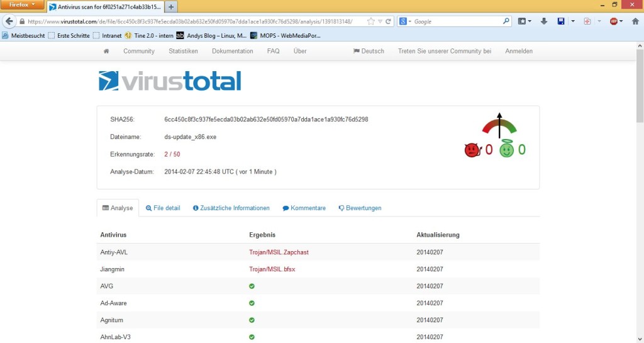Viewport: 644px width, 343px height.
Task: Switch to the File detail tab
Action: pos(163,208)
